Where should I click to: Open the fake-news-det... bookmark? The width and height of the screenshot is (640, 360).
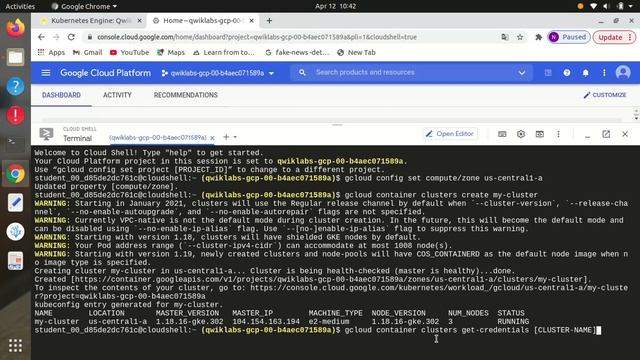(297, 52)
